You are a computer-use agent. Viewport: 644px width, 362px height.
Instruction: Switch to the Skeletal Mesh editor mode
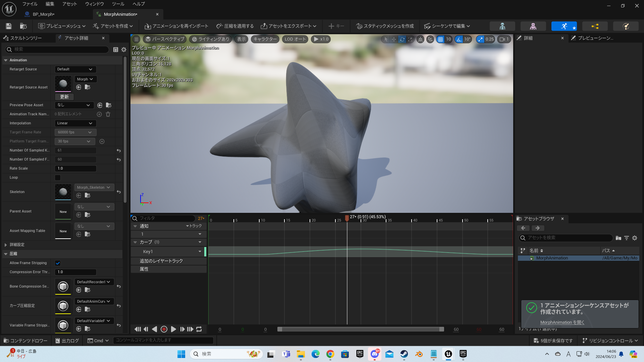coord(533,26)
